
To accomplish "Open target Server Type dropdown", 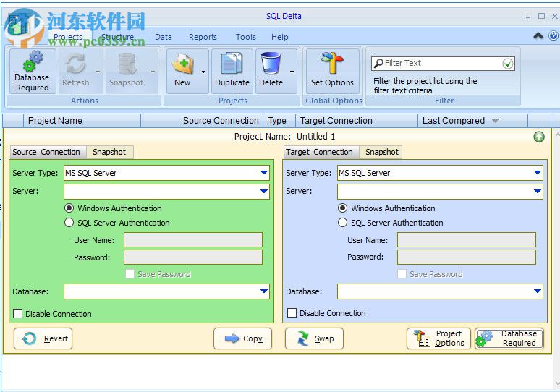I will coord(538,173).
